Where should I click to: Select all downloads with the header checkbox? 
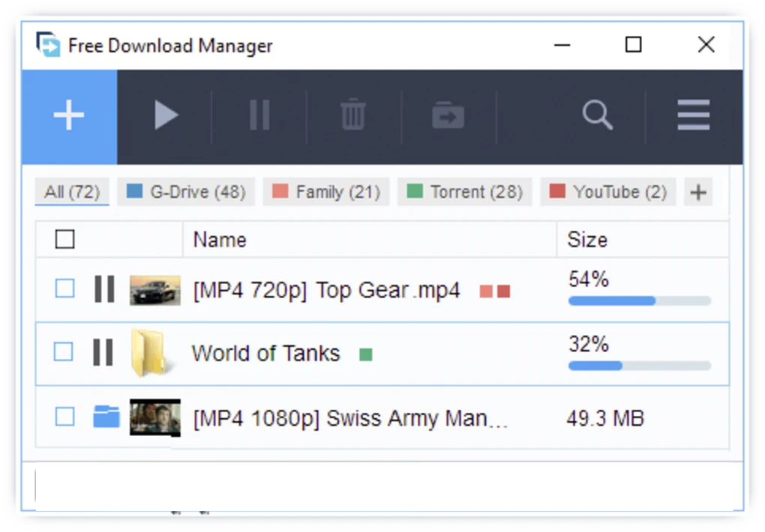pos(65,240)
